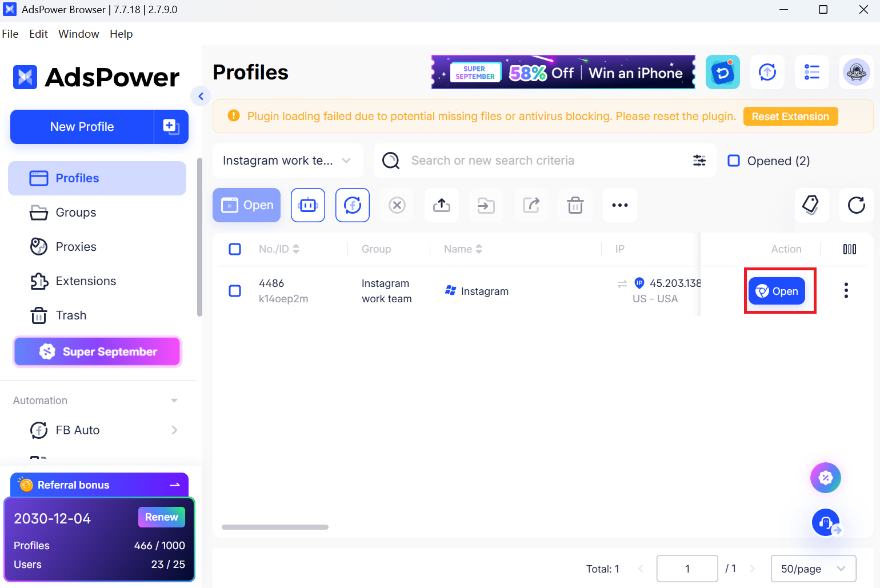
Task: Click the profile ID k14oep2m
Action: [x=283, y=299]
